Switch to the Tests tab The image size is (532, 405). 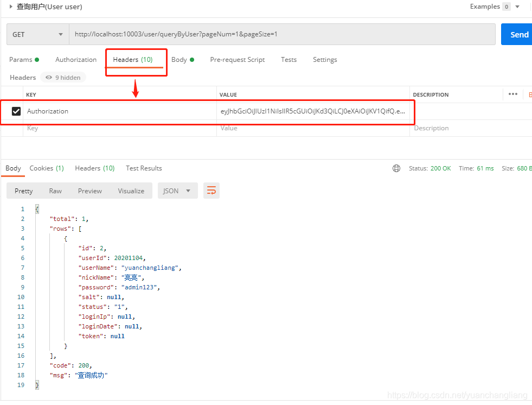coord(289,60)
